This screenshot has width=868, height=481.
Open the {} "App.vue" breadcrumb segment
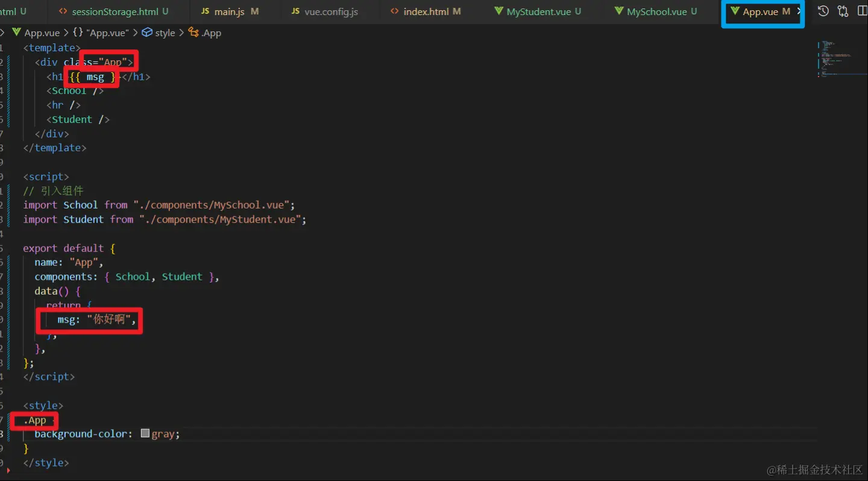(x=100, y=33)
